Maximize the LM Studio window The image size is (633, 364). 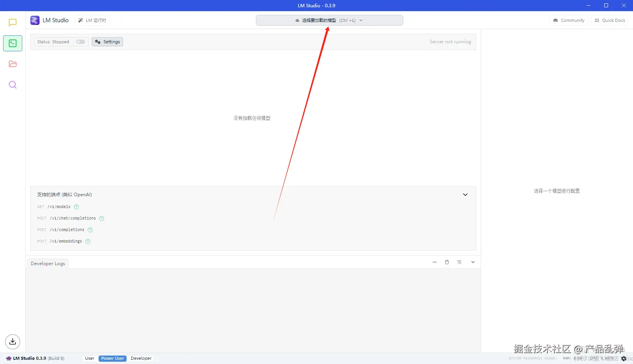(606, 5)
